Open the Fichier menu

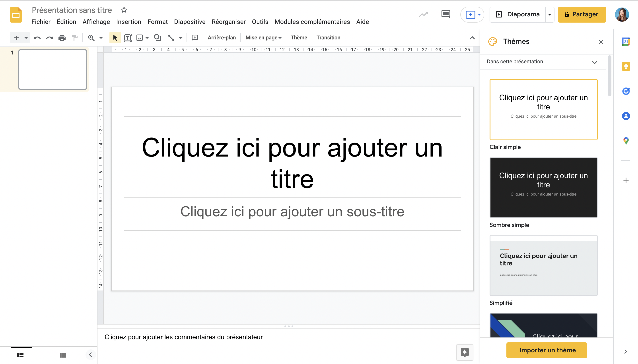tap(41, 22)
